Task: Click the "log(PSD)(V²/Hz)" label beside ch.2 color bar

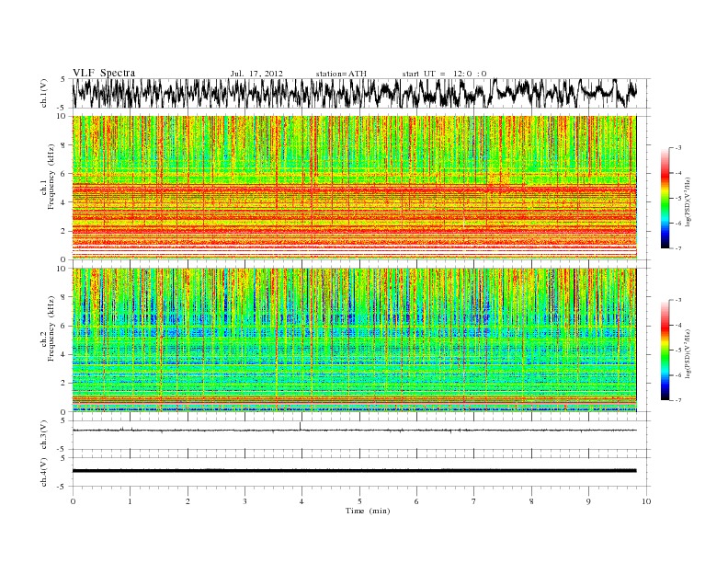Action: click(688, 352)
